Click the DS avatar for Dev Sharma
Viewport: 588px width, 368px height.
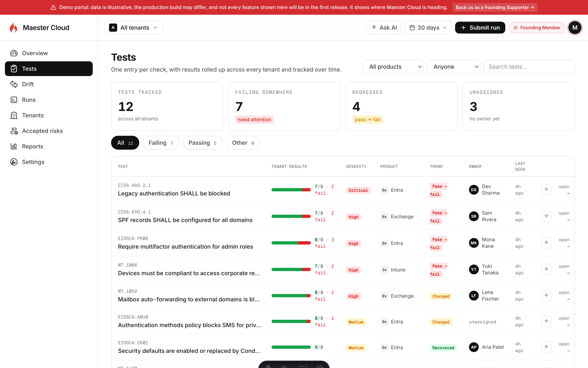[x=473, y=190]
